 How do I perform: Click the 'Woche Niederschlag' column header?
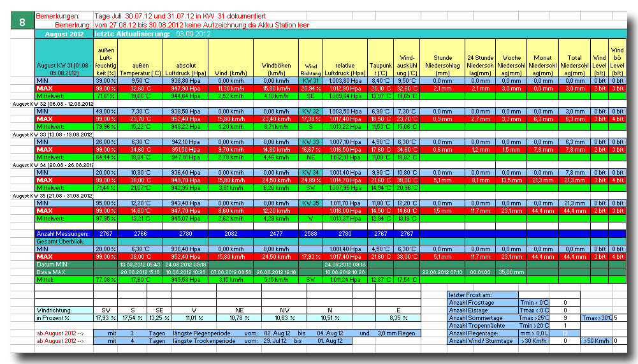[511, 58]
